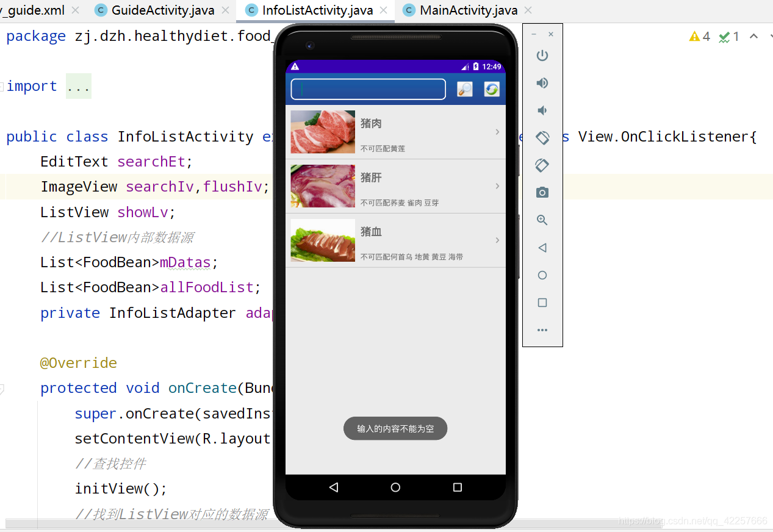Tap warning triangle in phone status bar
Image resolution: width=773 pixels, height=532 pixels.
pyautogui.click(x=295, y=66)
